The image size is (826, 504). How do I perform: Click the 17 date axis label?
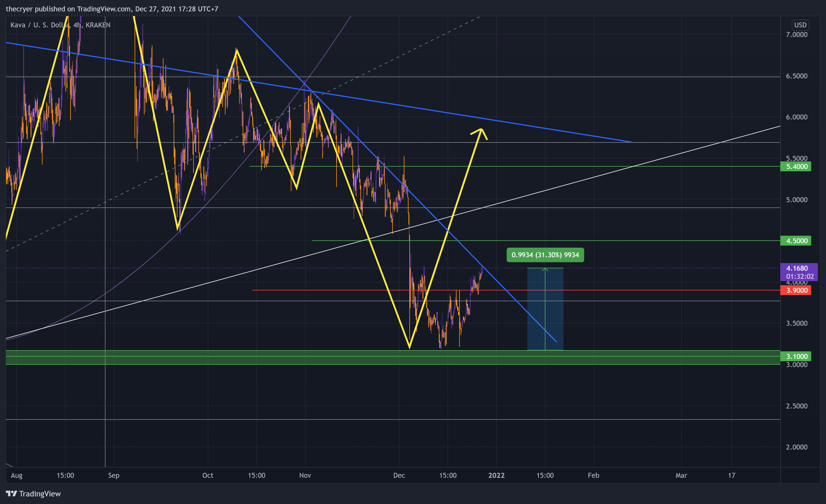point(732,475)
